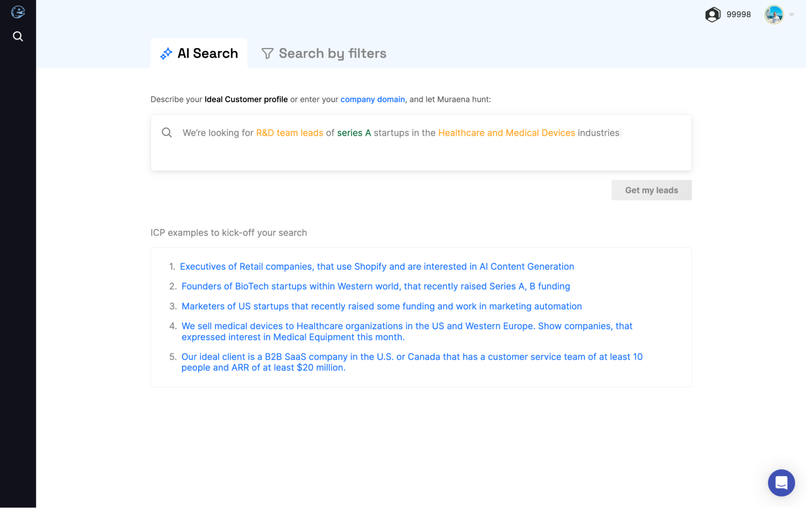Click the AI Search sparkle icon
Image resolution: width=812 pixels, height=508 pixels.
[166, 53]
